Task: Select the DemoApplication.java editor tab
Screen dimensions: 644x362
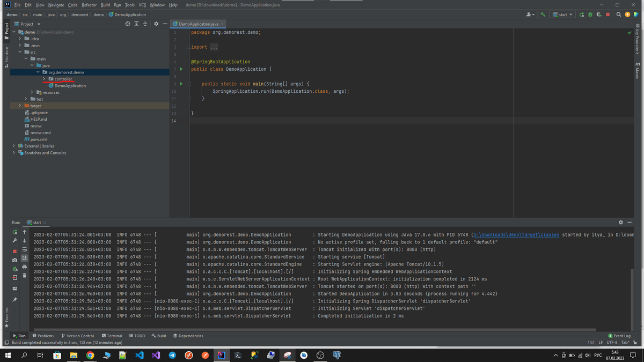Action: [x=198, y=24]
